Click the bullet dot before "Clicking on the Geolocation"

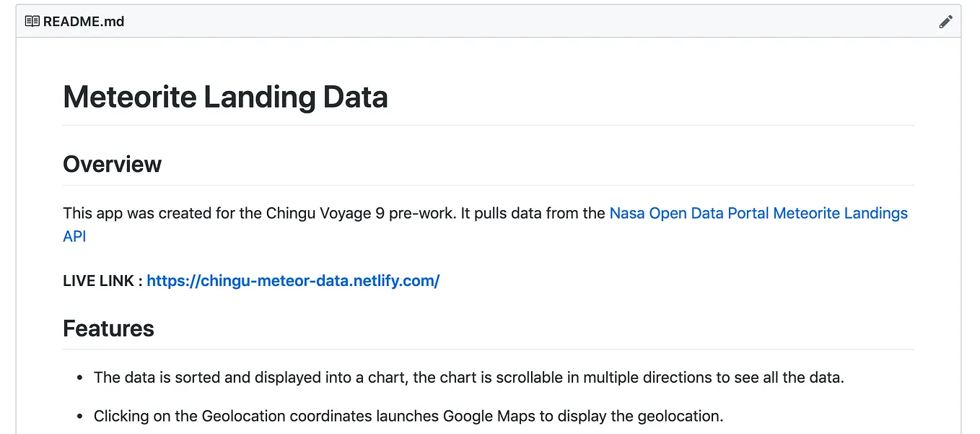point(79,417)
